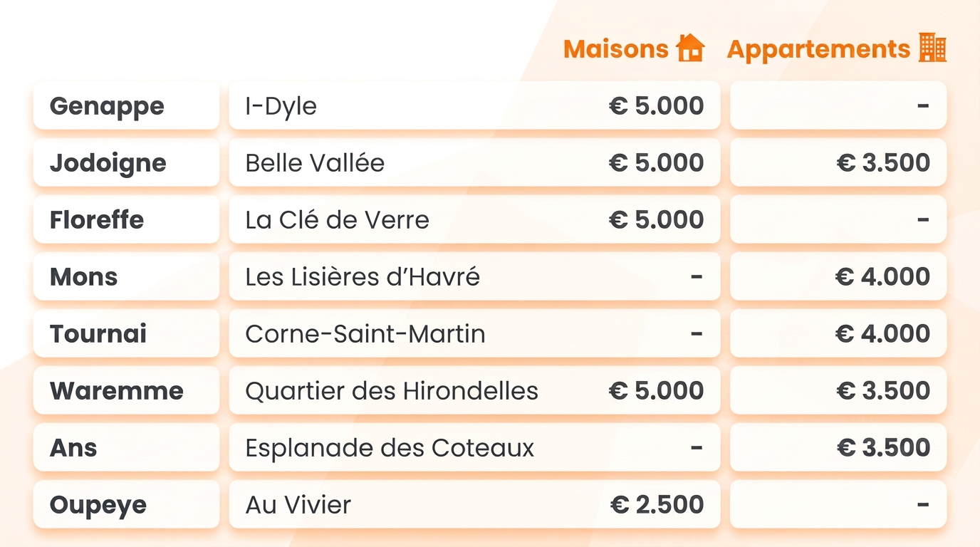Select the La Clé de Verre project

[337, 219]
